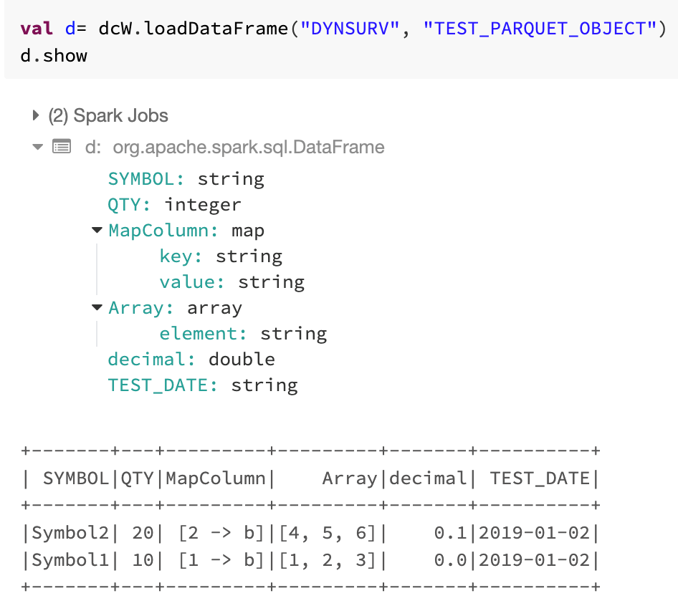Select the TEST_DATE schema field
The image size is (678, 616).
[202, 385]
